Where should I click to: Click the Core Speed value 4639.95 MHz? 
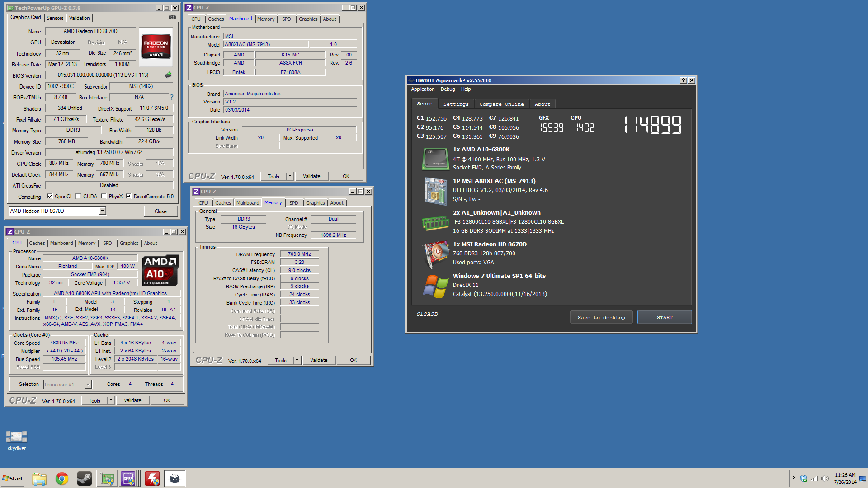(x=64, y=343)
